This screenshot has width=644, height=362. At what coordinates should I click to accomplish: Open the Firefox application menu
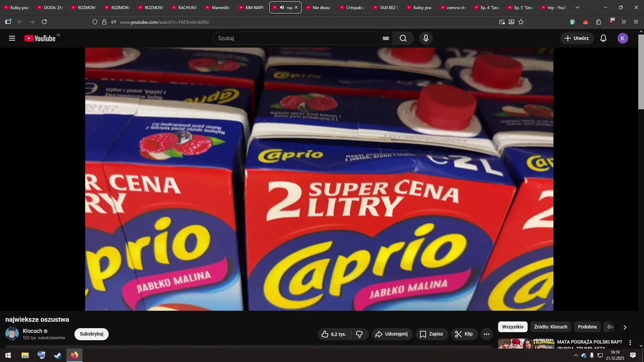click(x=636, y=22)
